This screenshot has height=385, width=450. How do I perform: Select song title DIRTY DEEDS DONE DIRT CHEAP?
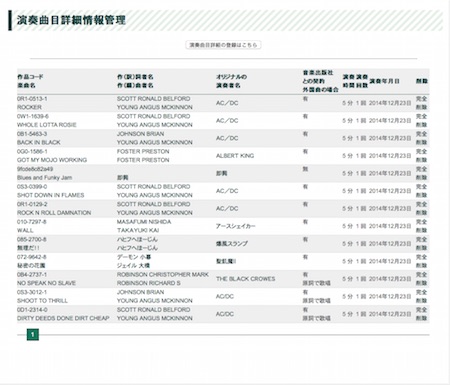pos(63,318)
